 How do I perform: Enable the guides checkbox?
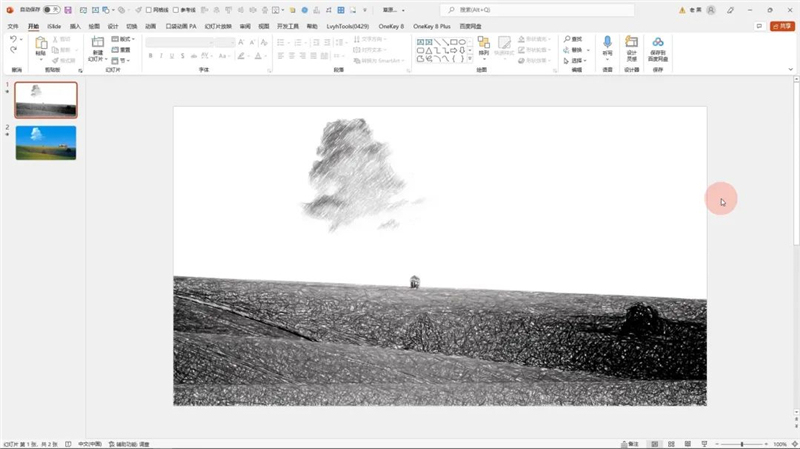[x=176, y=10]
